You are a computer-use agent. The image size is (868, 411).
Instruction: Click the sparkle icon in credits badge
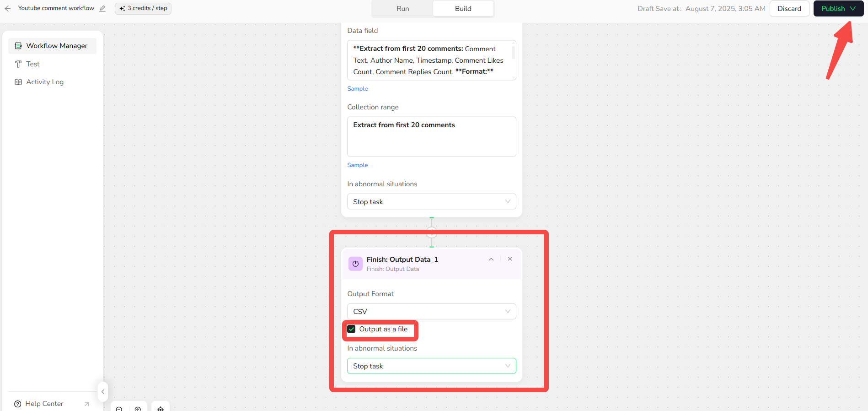122,8
